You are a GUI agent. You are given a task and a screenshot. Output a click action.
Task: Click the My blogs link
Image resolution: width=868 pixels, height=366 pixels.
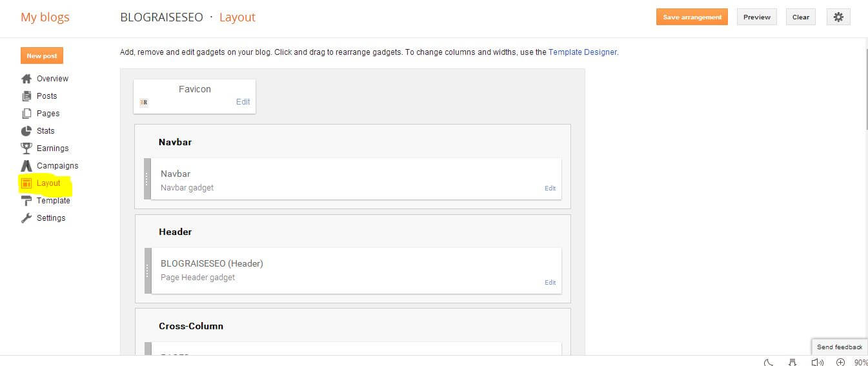click(x=45, y=17)
